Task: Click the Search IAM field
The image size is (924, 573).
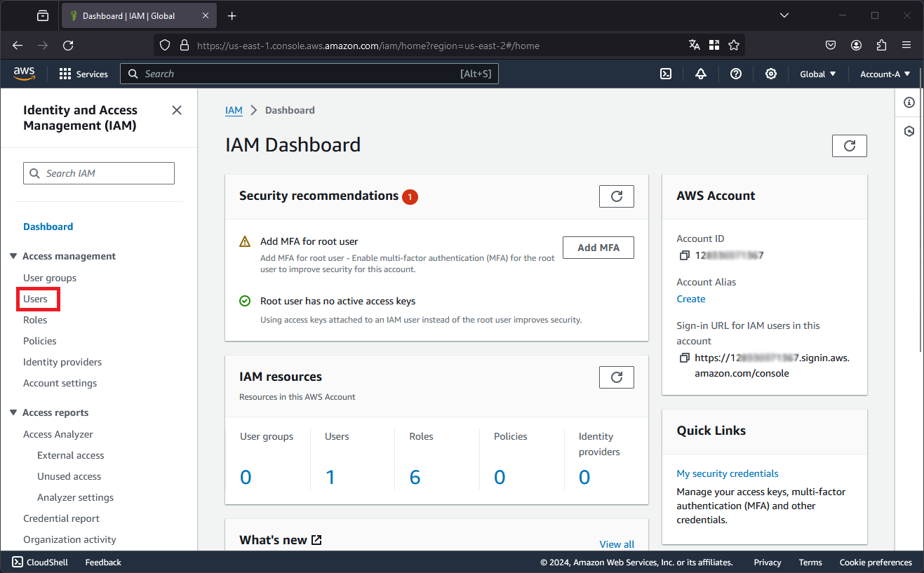Action: 99,173
